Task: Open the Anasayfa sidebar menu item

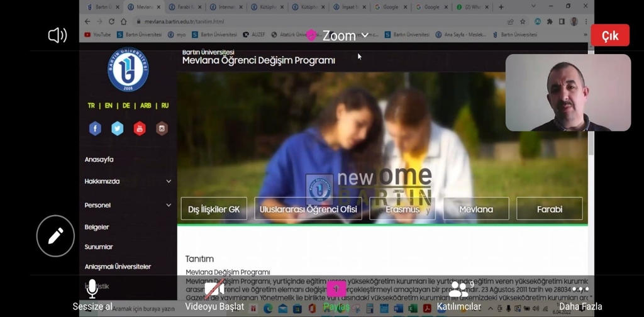Action: tap(99, 159)
